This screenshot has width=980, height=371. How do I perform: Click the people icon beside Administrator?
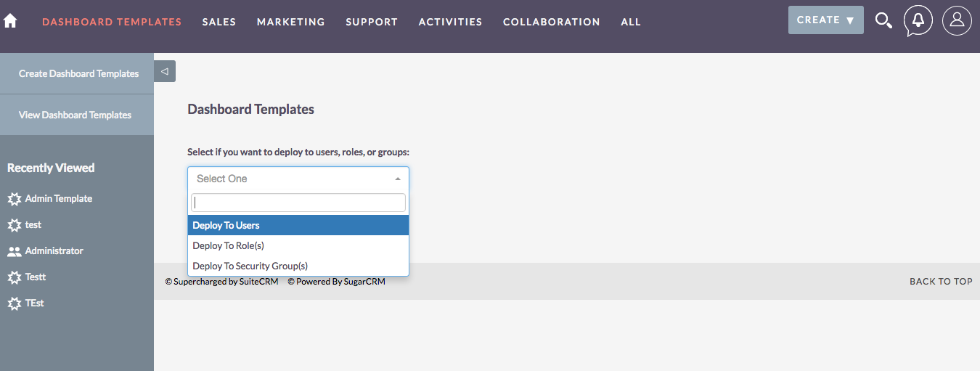[x=14, y=251]
